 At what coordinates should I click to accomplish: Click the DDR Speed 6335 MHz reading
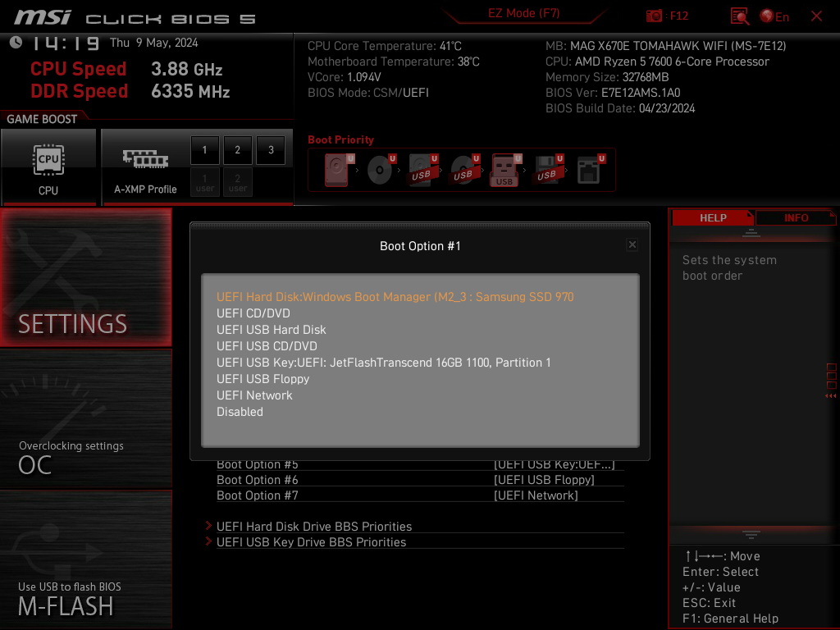click(x=190, y=91)
